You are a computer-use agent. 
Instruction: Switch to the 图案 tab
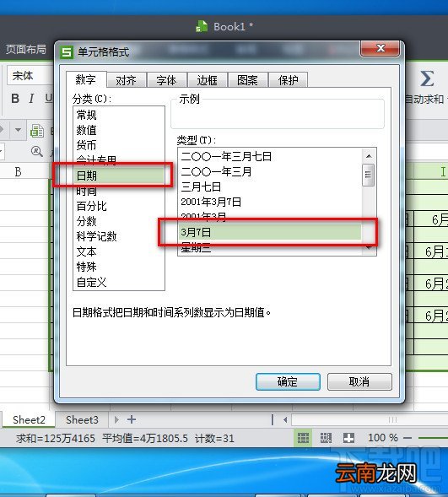(x=247, y=80)
